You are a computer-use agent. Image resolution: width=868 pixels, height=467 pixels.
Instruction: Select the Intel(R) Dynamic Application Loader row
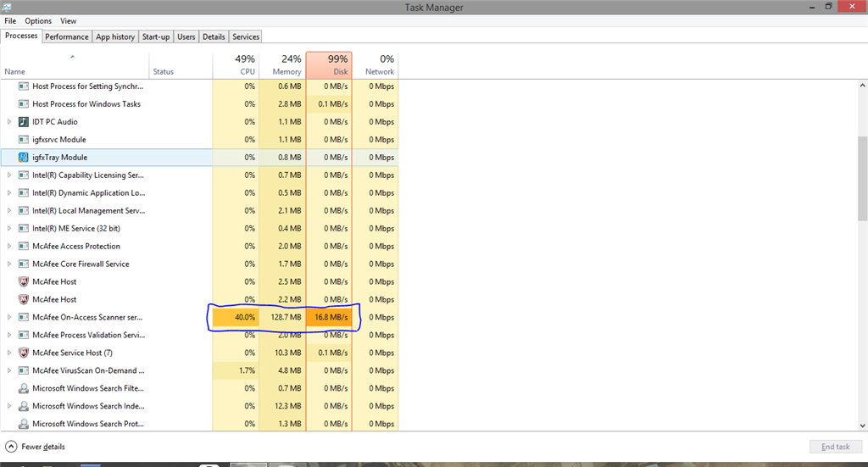click(x=199, y=192)
